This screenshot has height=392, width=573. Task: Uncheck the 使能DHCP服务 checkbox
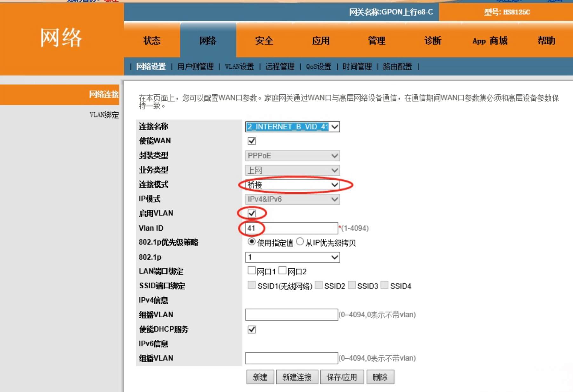[251, 330]
